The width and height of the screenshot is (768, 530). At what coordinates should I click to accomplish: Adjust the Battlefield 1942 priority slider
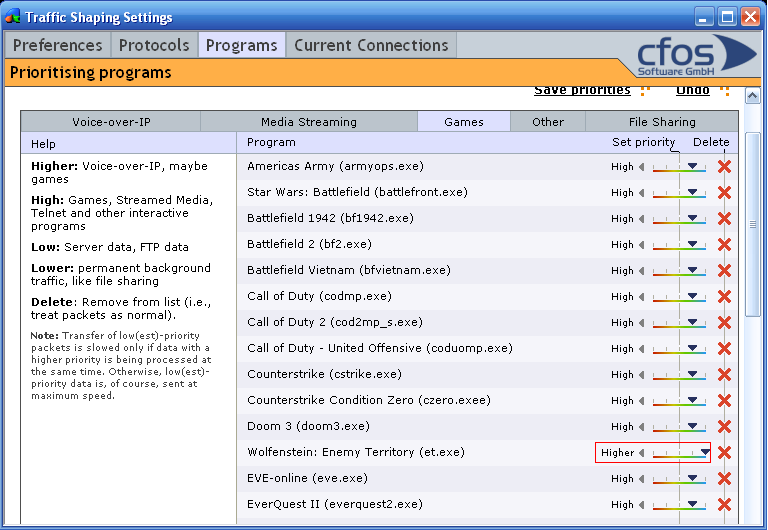[680, 218]
